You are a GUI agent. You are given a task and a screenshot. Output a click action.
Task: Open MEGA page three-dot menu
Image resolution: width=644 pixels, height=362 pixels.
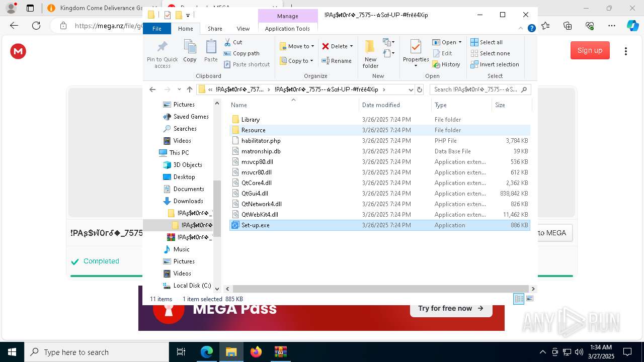tap(626, 51)
